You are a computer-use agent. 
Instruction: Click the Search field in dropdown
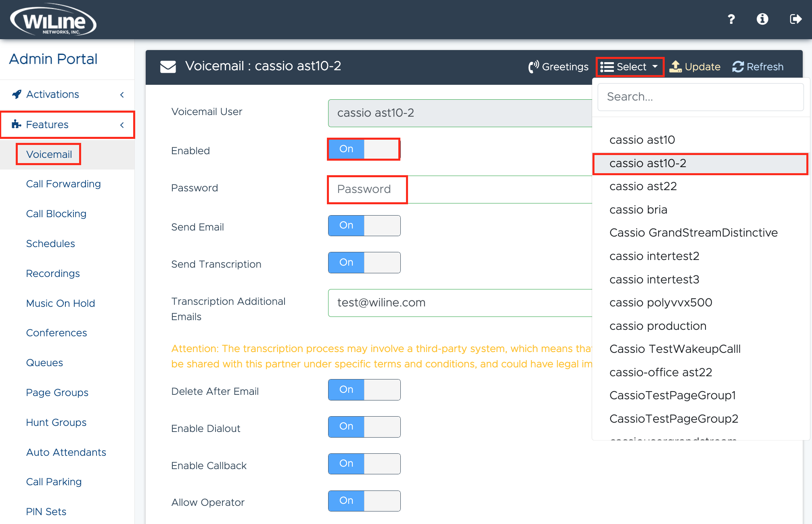coord(700,97)
